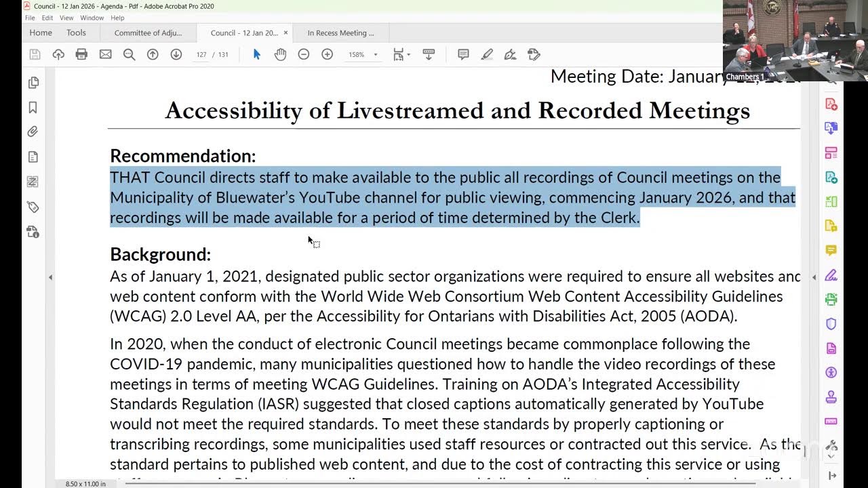Toggle the Read Mode scrolling icon
This screenshot has width=868, height=488.
coord(429,54)
